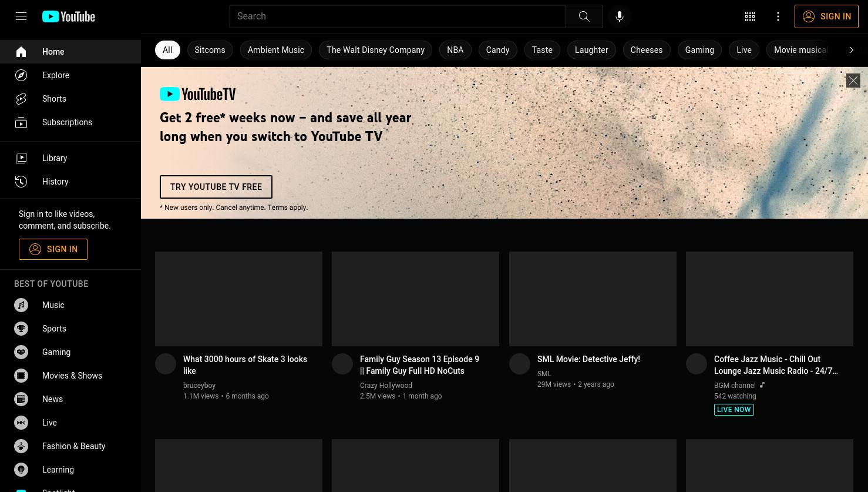The height and width of the screenshot is (492, 868).
Task: Click the BGM channel avatar
Action: point(697,364)
